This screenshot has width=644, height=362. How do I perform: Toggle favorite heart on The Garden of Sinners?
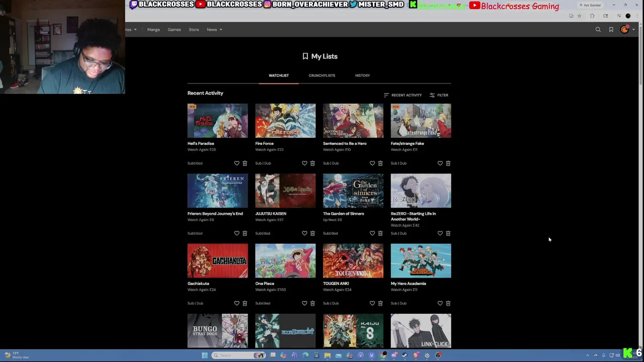(372, 233)
